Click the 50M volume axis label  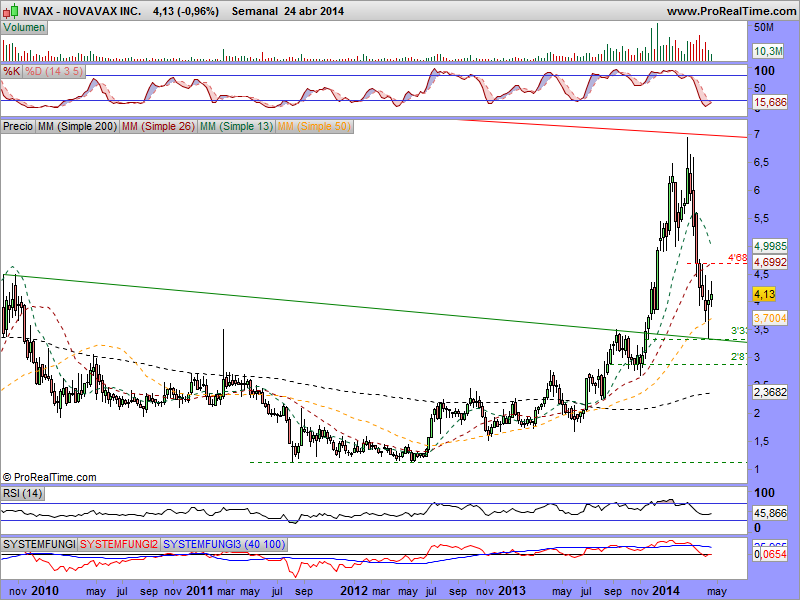pyautogui.click(x=764, y=27)
